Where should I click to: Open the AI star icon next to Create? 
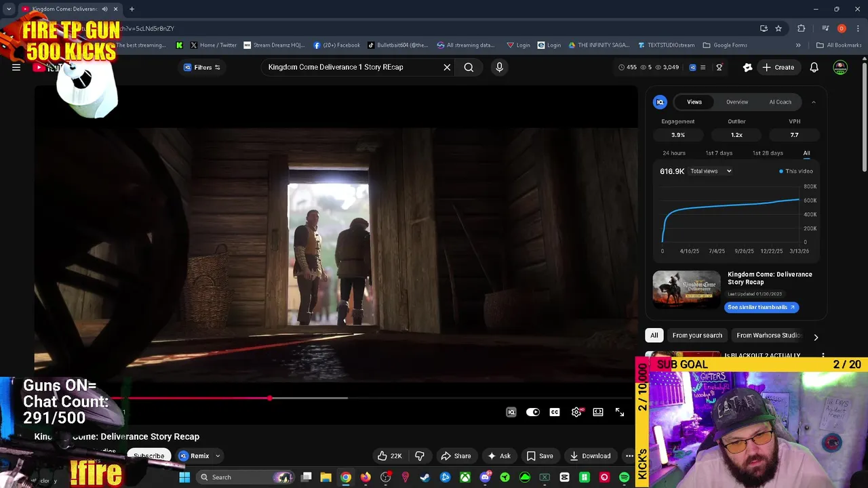pyautogui.click(x=747, y=67)
